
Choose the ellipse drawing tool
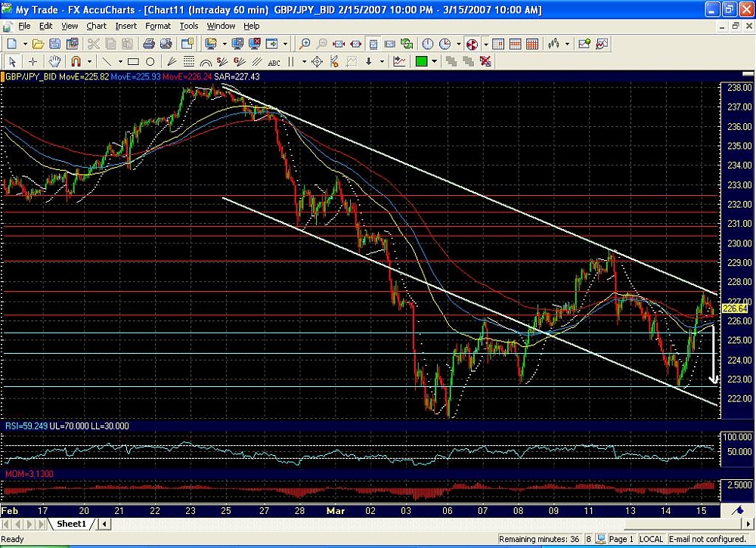(150, 61)
